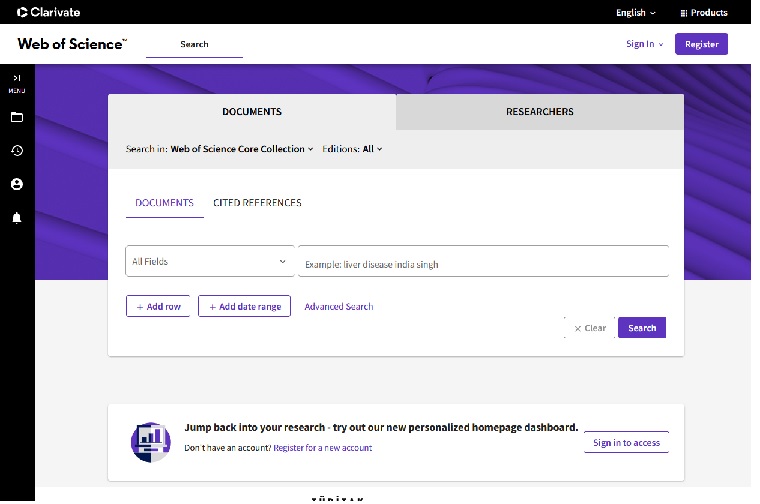Open the Advanced Search link

(338, 306)
